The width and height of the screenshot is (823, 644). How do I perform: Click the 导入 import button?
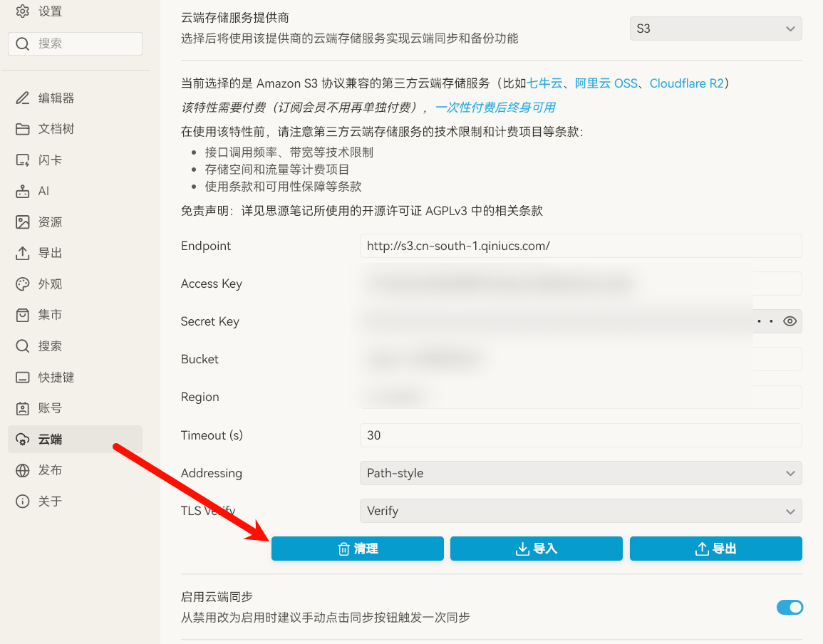[537, 549]
